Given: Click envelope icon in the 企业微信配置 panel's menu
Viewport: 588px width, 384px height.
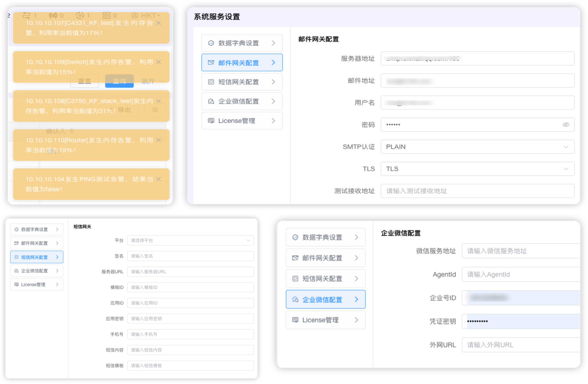Looking at the screenshot, I should click(295, 258).
